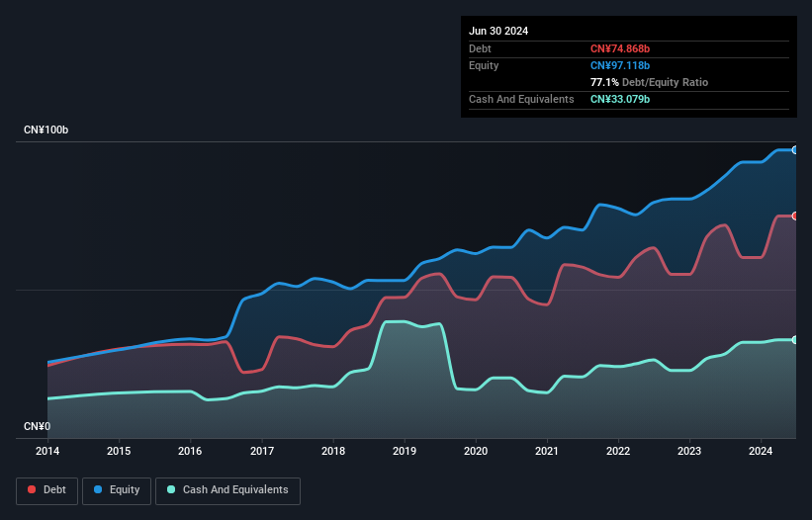Click the 2022 x-axis label
The width and height of the screenshot is (812, 520).
[x=618, y=451]
